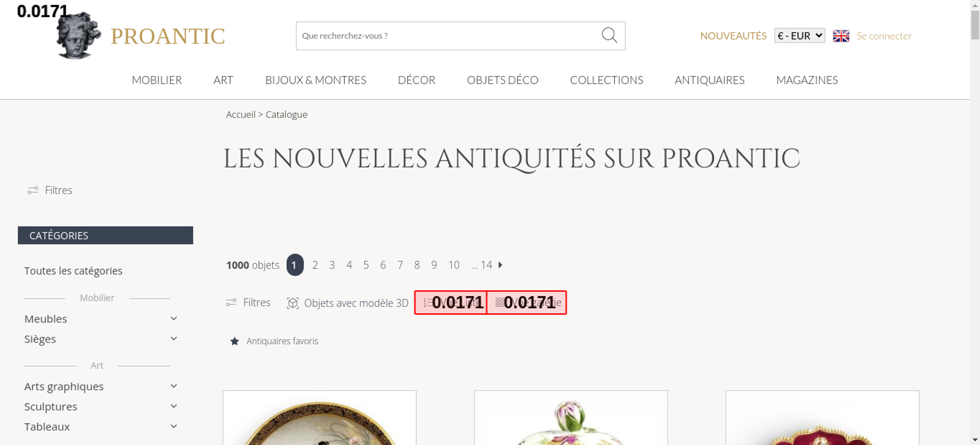Click the Que recherchez-vous search field

[448, 36]
